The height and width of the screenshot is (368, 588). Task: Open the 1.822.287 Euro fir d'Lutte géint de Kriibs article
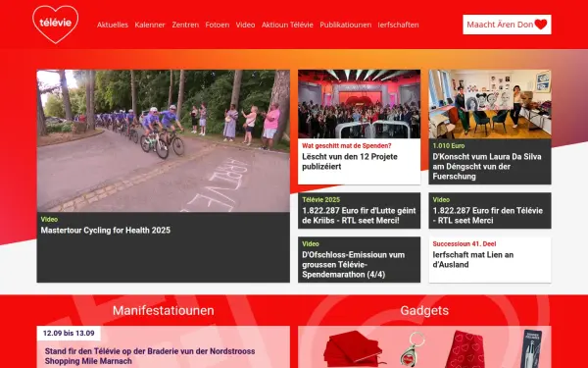point(359,215)
